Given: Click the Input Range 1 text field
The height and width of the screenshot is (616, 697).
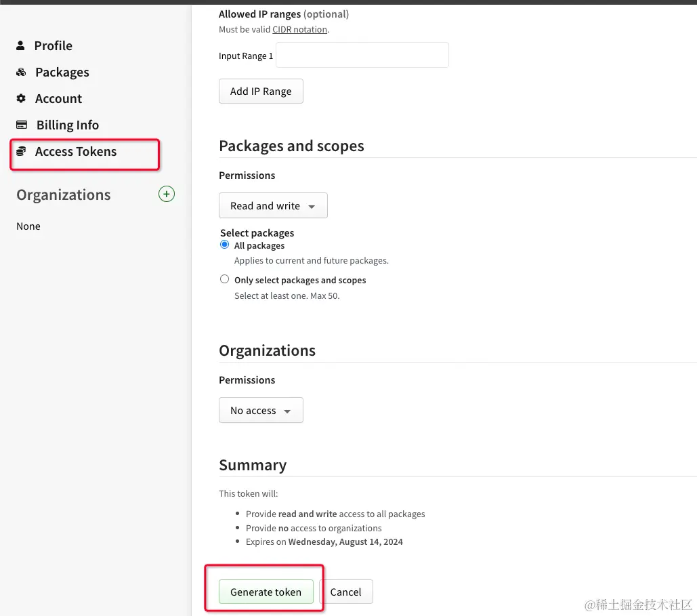Looking at the screenshot, I should tap(362, 56).
